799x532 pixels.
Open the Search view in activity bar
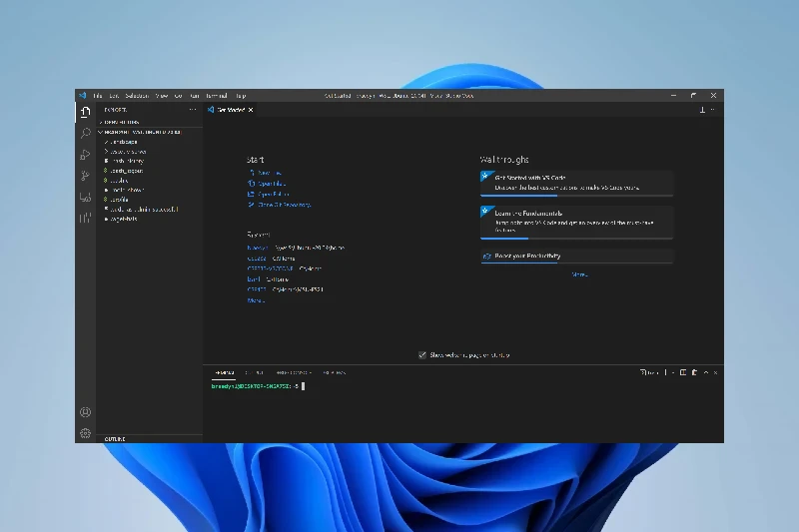85,133
